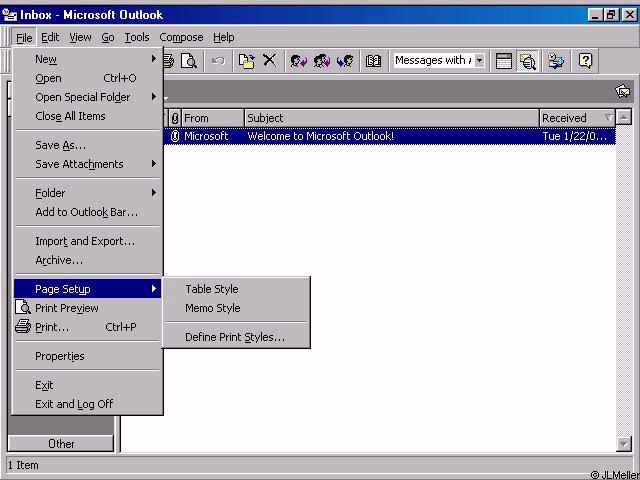Open the Tools menu
640x480 pixels.
(x=137, y=38)
